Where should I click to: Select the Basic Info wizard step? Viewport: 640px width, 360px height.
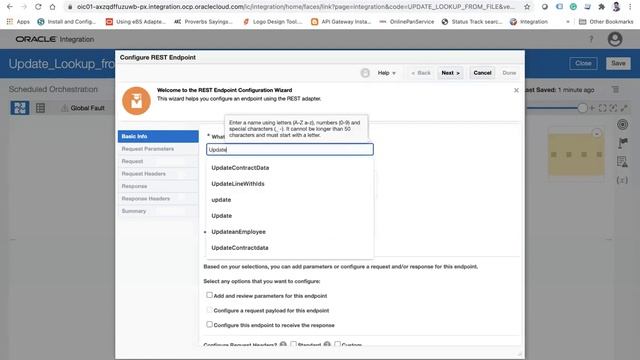click(x=158, y=136)
